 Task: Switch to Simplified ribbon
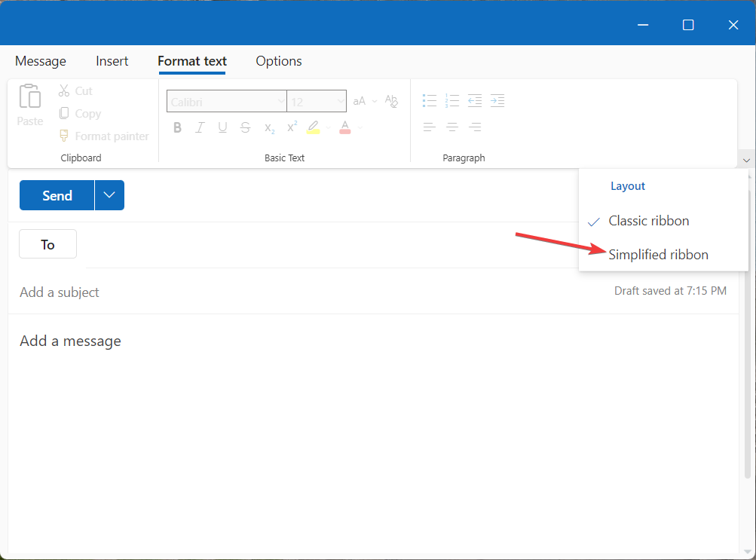658,254
